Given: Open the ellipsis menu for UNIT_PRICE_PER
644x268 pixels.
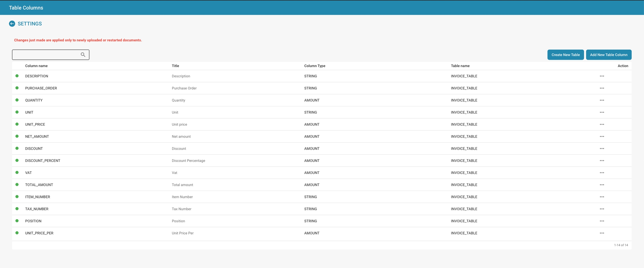Looking at the screenshot, I should [x=602, y=233].
